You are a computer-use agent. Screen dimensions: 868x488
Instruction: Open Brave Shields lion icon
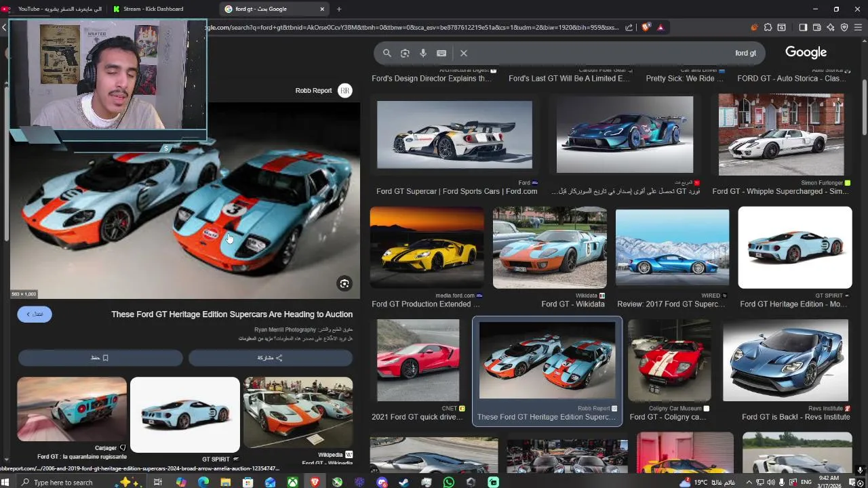646,27
